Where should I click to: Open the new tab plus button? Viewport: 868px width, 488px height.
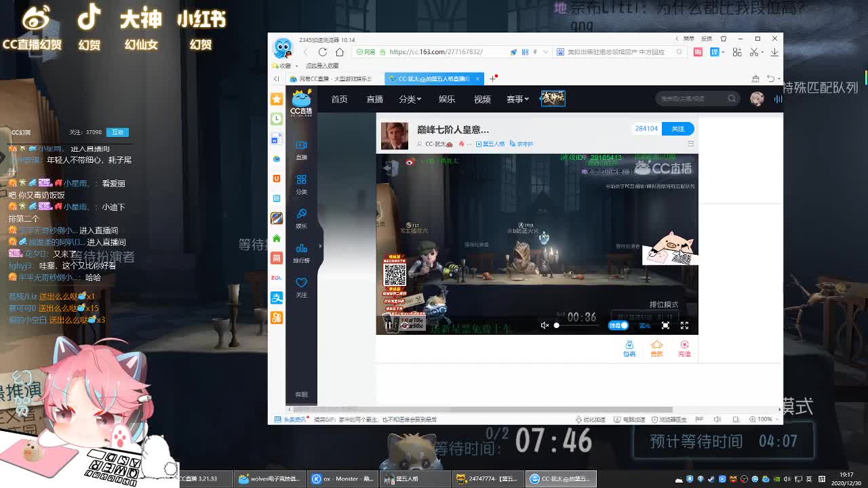(x=493, y=79)
